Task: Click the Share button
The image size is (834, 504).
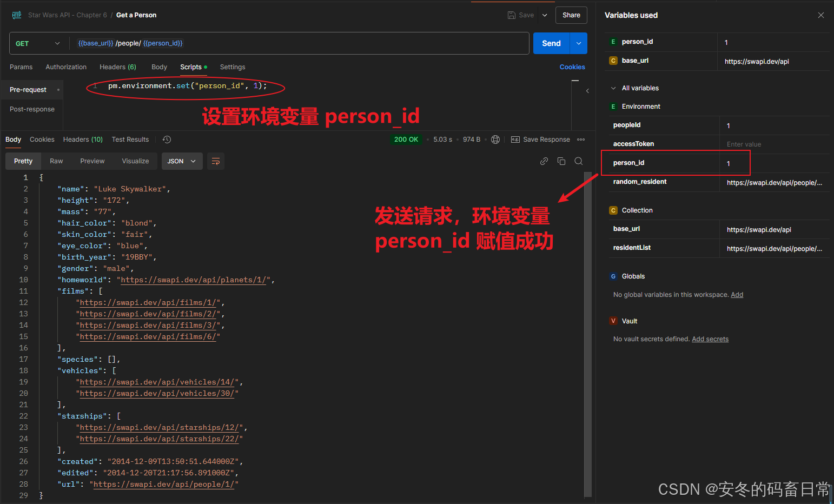Action: pos(571,15)
